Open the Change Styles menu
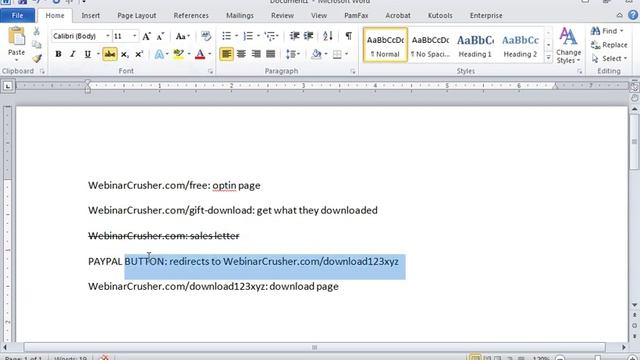Screen dimensions: 640x360 pyautogui.click(x=568, y=45)
